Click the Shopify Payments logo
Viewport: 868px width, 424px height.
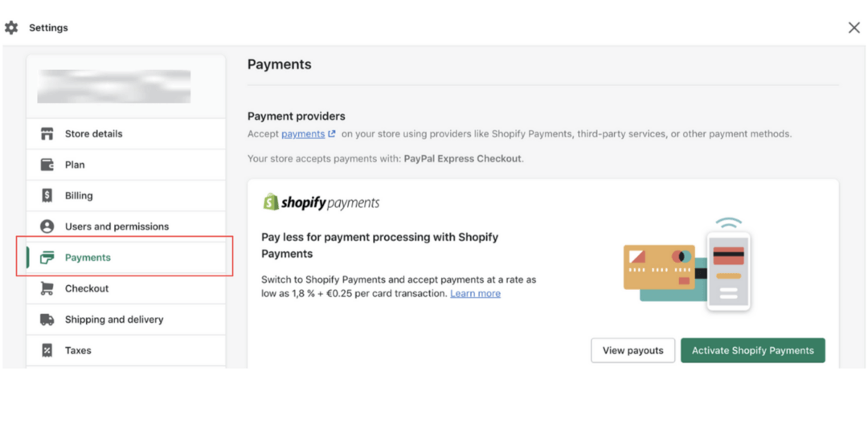click(x=321, y=202)
